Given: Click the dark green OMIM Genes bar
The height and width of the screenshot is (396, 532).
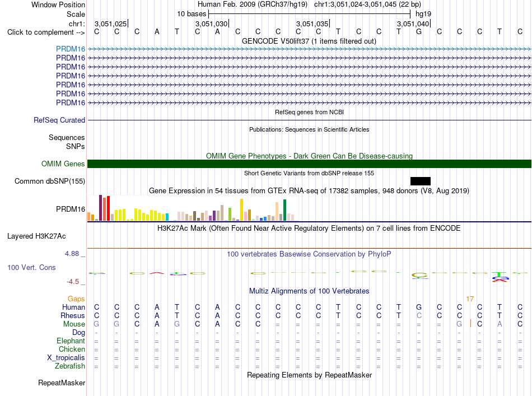Looking at the screenshot, I should coord(309,164).
